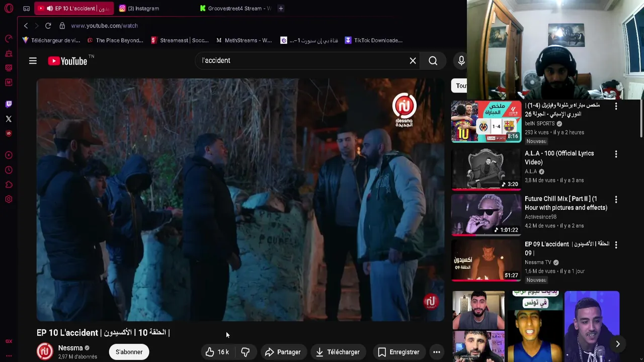The width and height of the screenshot is (644, 362).
Task: Save video with Enregistrer button
Action: click(398, 352)
